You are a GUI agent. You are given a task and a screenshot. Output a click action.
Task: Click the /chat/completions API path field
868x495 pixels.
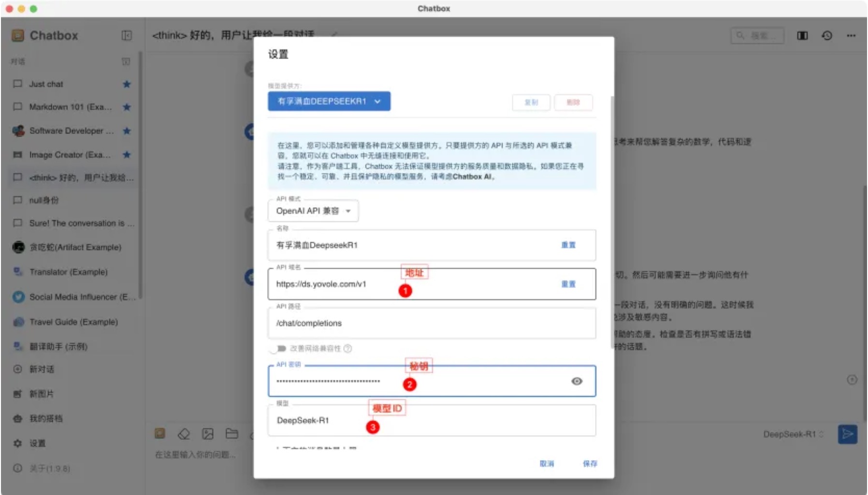tap(432, 323)
